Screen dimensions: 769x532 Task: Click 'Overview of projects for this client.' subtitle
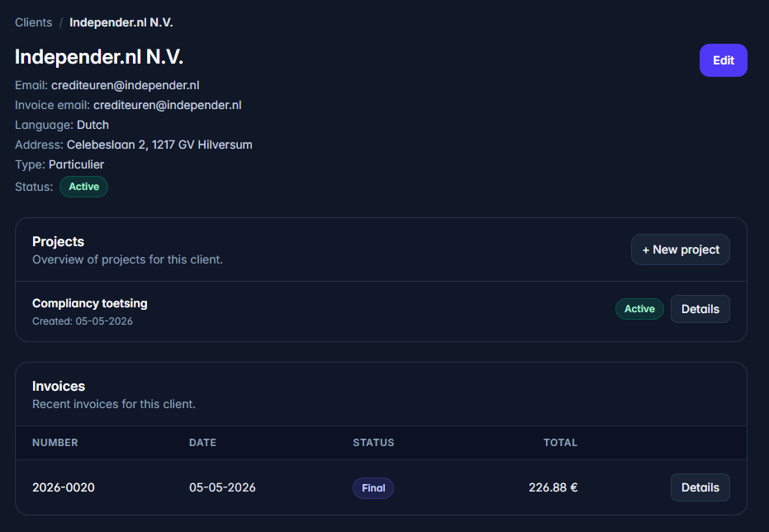127,259
